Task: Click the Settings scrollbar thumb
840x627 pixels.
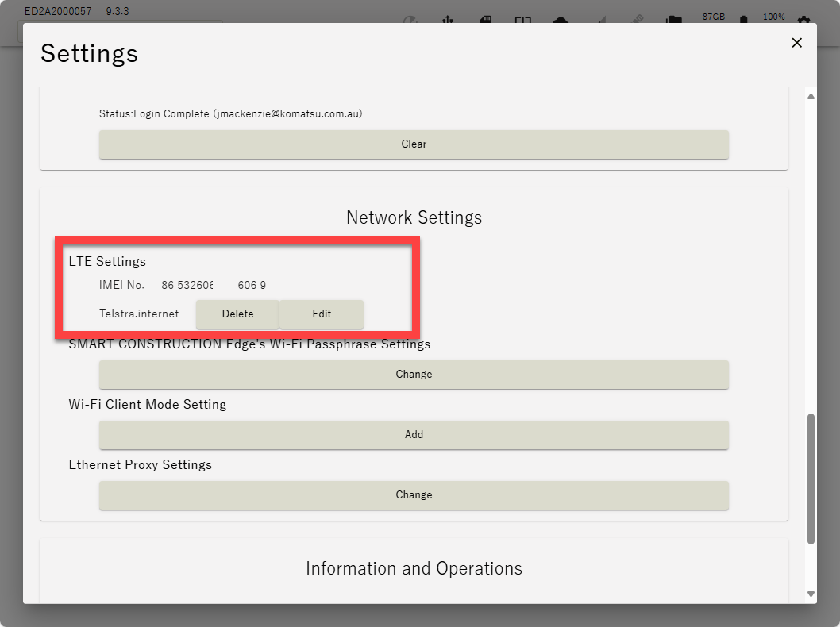Action: (811, 479)
